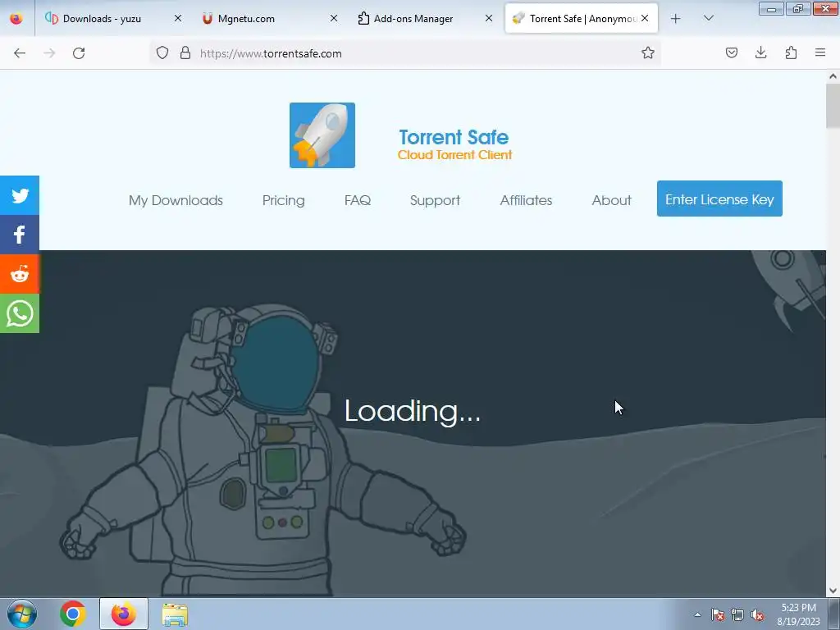
Task: Close the Torrent Safe tab
Action: tap(645, 19)
